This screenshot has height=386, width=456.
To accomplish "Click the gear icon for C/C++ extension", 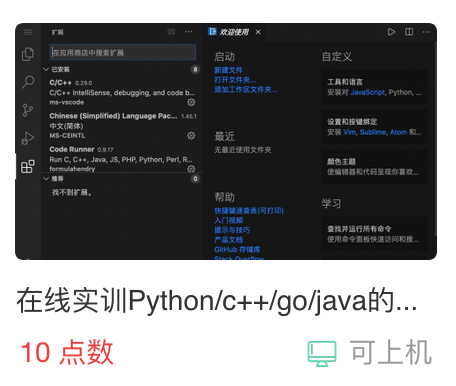I will (191, 102).
